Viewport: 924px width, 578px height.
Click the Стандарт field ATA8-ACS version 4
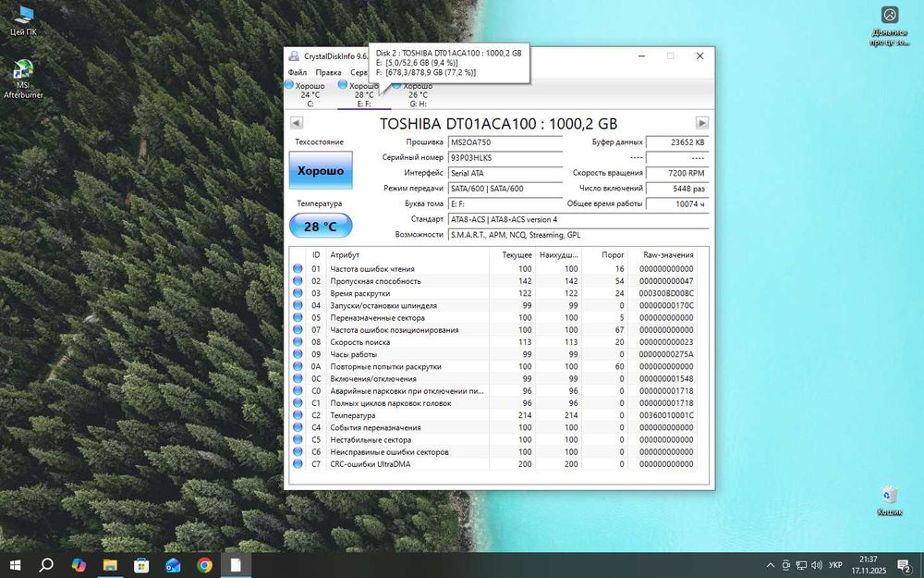[x=578, y=219]
